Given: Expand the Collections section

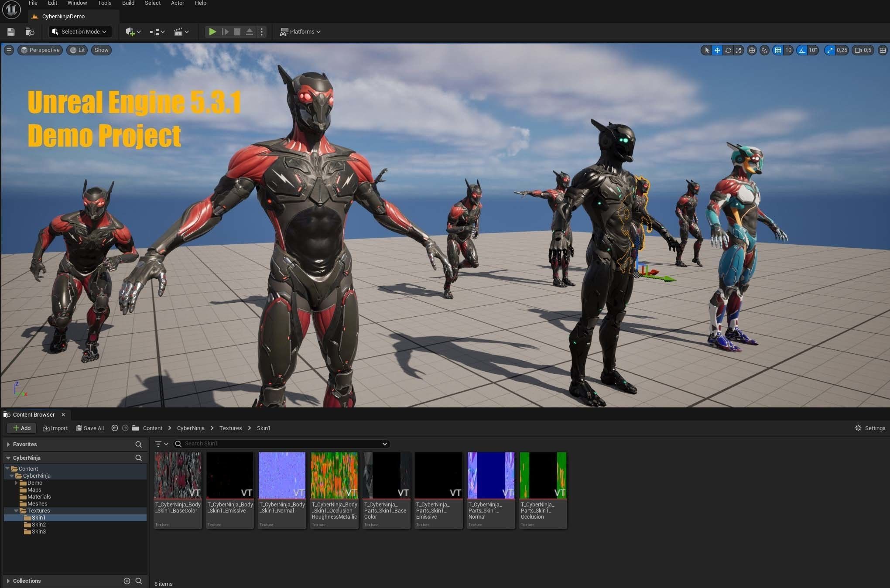Looking at the screenshot, I should (8, 581).
